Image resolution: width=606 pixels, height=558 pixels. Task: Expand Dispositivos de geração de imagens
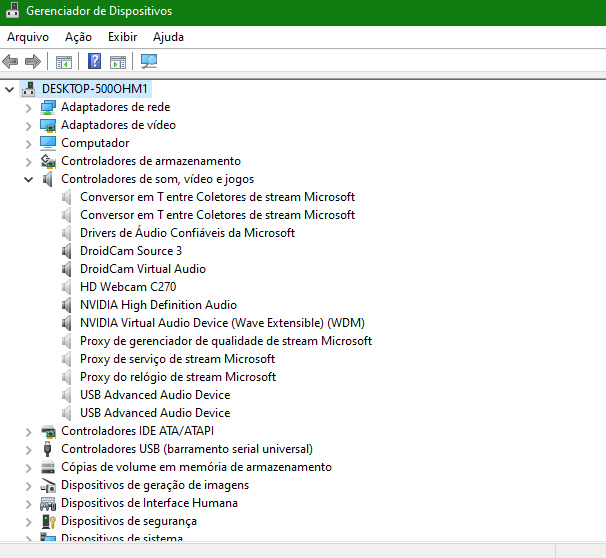tap(29, 486)
